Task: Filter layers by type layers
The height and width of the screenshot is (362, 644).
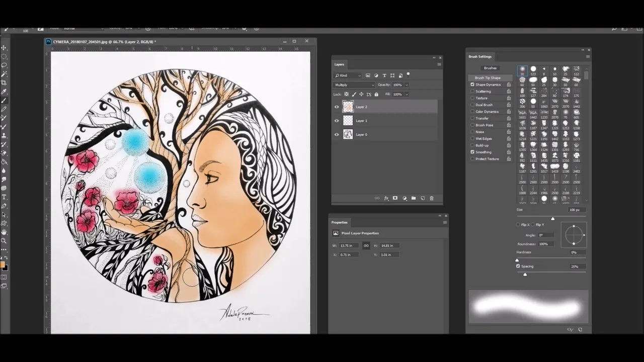Action: pyautogui.click(x=384, y=75)
